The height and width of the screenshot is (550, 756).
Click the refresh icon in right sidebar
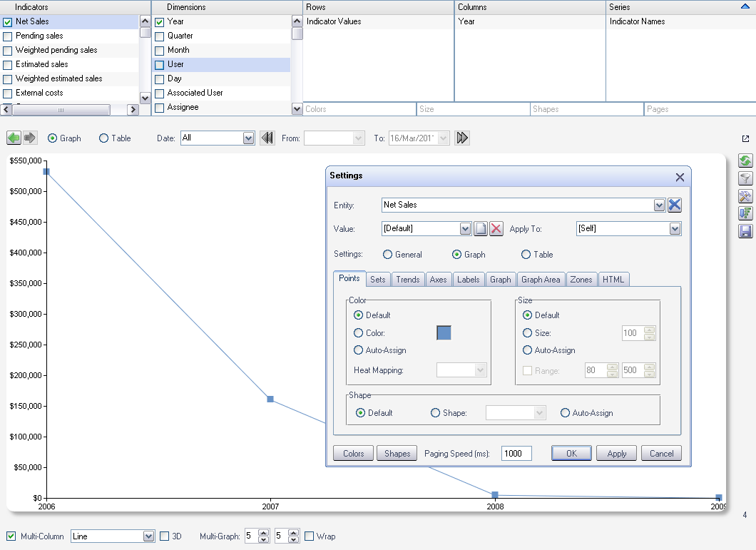coord(745,161)
